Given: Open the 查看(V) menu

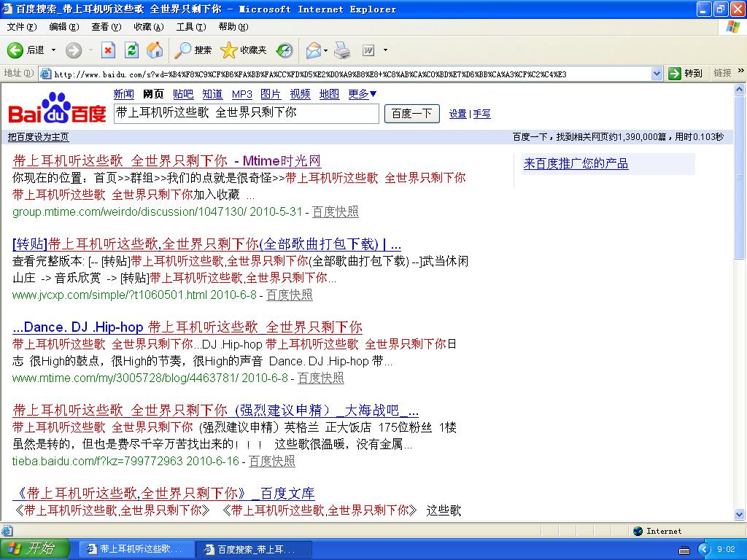Looking at the screenshot, I should click(107, 27).
